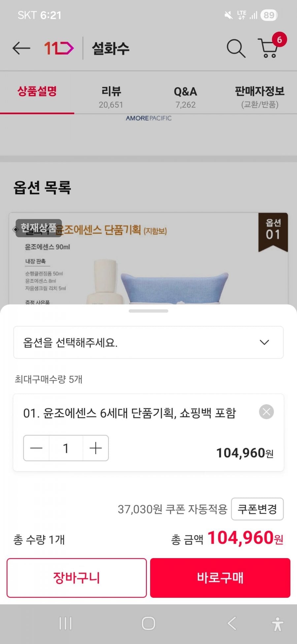Tap the accessibility shortcut icon

[278, 624]
